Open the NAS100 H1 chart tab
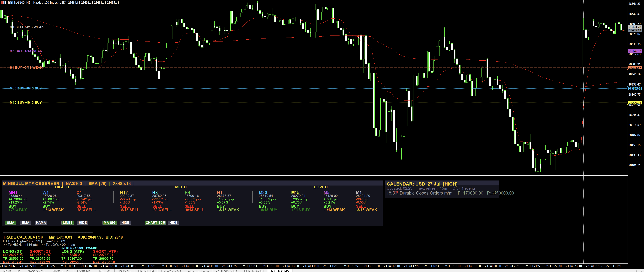The image size is (644, 272). 12,271
